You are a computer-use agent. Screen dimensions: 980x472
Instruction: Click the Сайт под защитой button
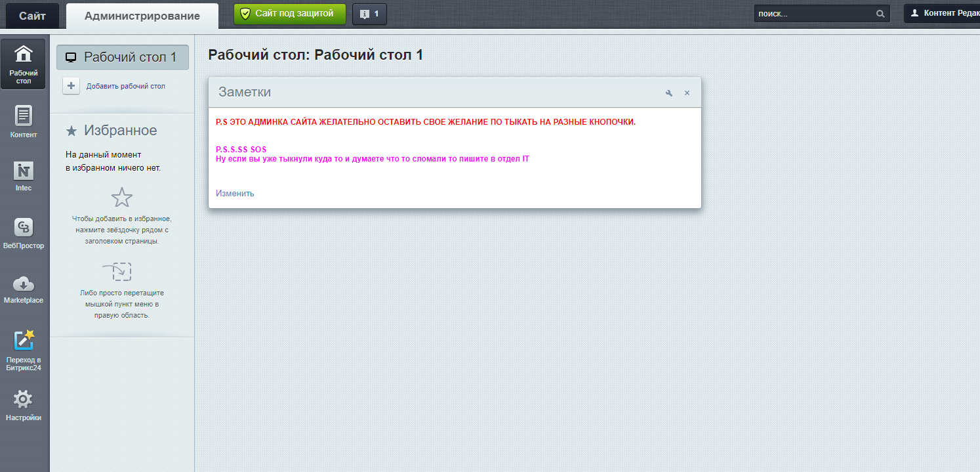pyautogui.click(x=290, y=13)
